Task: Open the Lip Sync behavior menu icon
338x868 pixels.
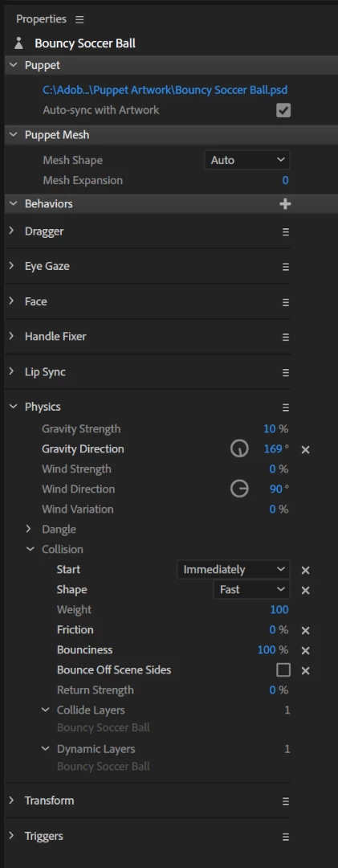Action: tap(286, 373)
